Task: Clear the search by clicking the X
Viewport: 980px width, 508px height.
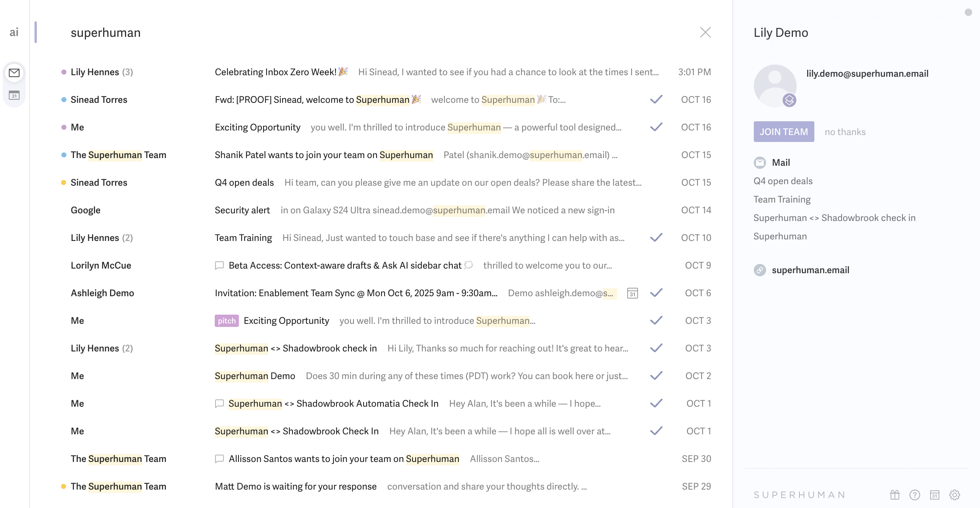Action: click(705, 32)
